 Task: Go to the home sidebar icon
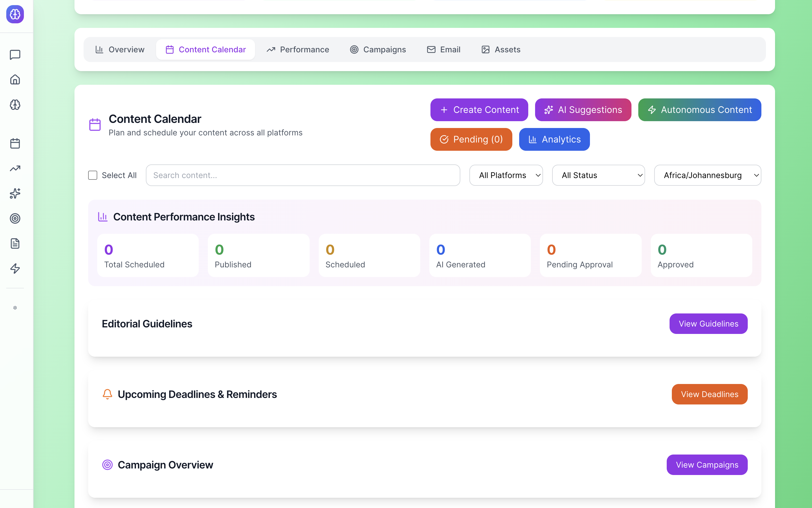[15, 80]
